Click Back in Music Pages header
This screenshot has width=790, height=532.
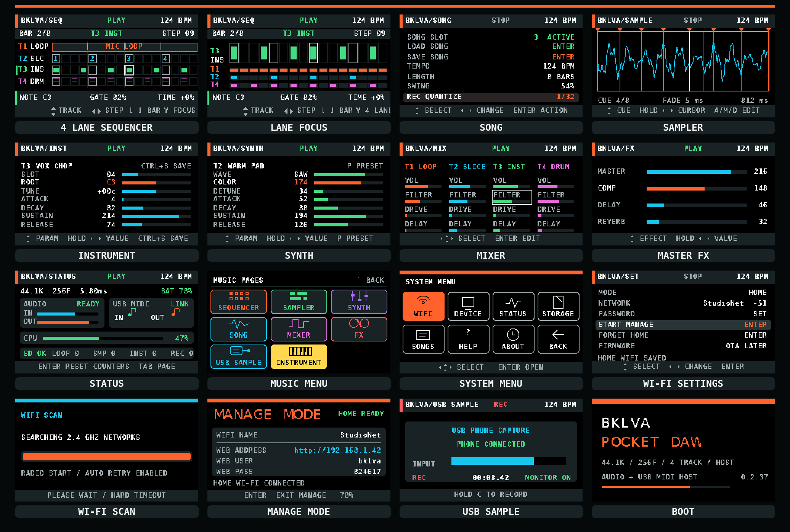pos(375,280)
